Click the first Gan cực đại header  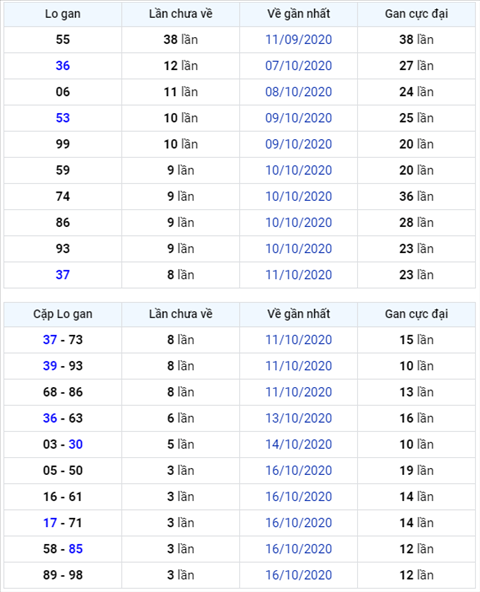(416, 14)
